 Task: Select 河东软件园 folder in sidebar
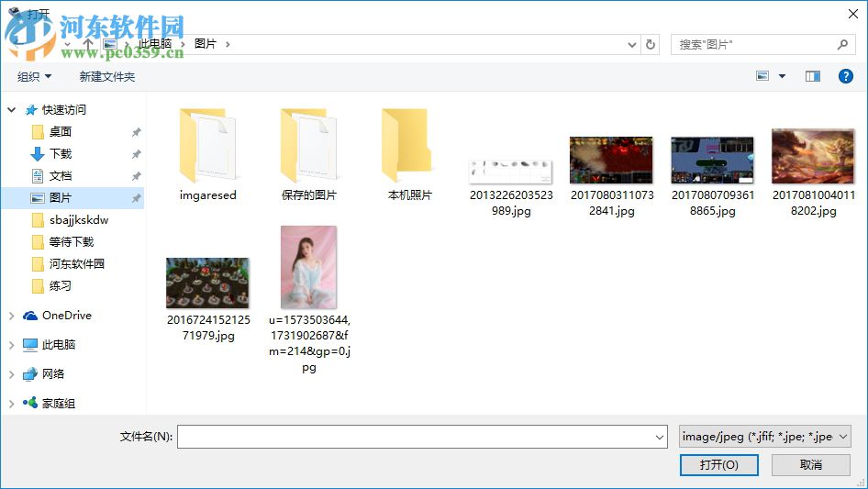[x=76, y=263]
